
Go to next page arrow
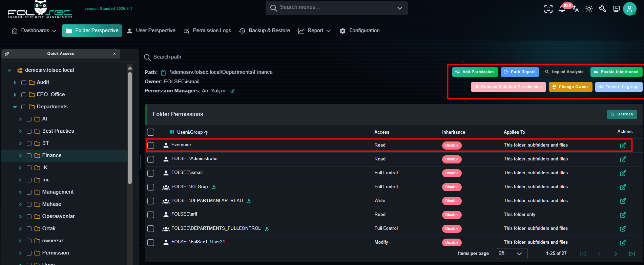(616, 253)
